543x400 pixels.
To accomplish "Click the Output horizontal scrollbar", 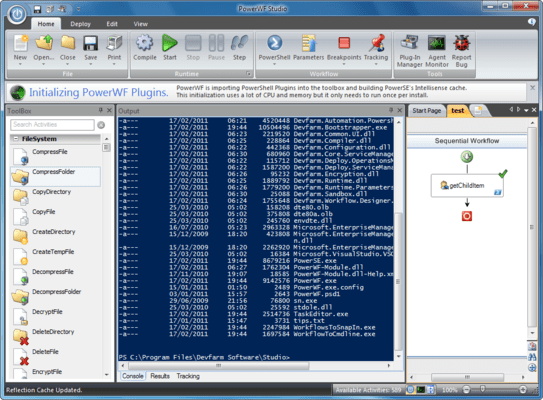I will click(x=255, y=366).
